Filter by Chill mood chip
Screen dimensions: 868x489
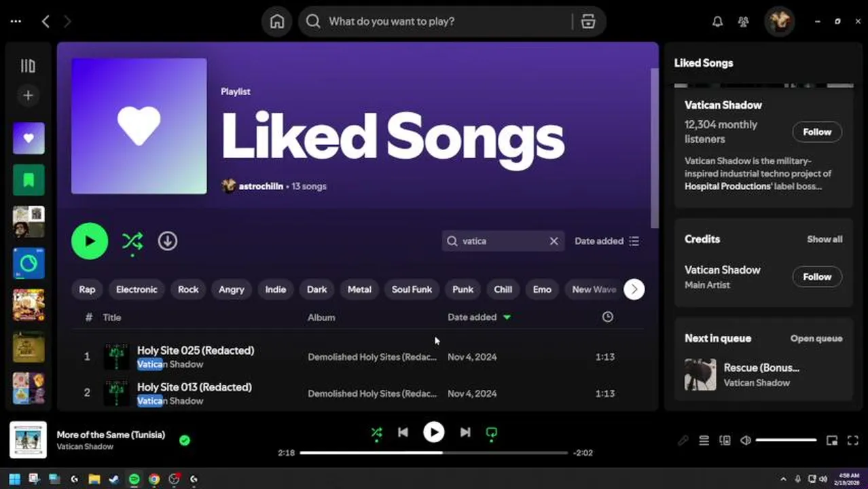point(503,289)
